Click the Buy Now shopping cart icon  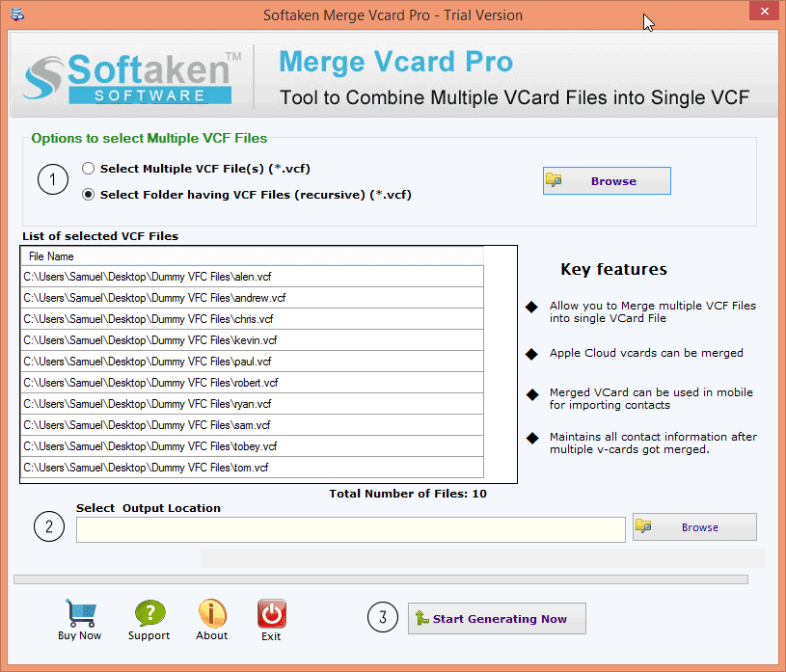(x=80, y=613)
